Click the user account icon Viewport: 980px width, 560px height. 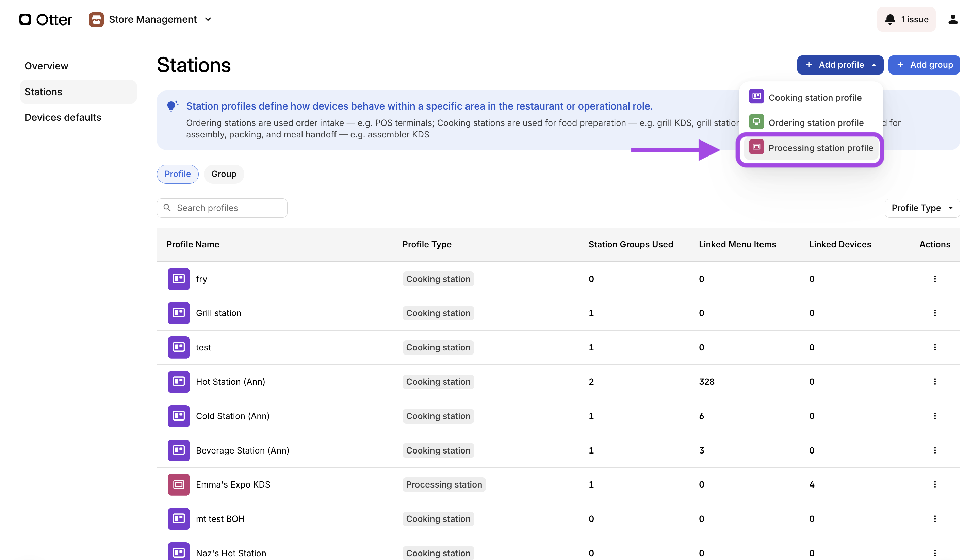pos(952,19)
